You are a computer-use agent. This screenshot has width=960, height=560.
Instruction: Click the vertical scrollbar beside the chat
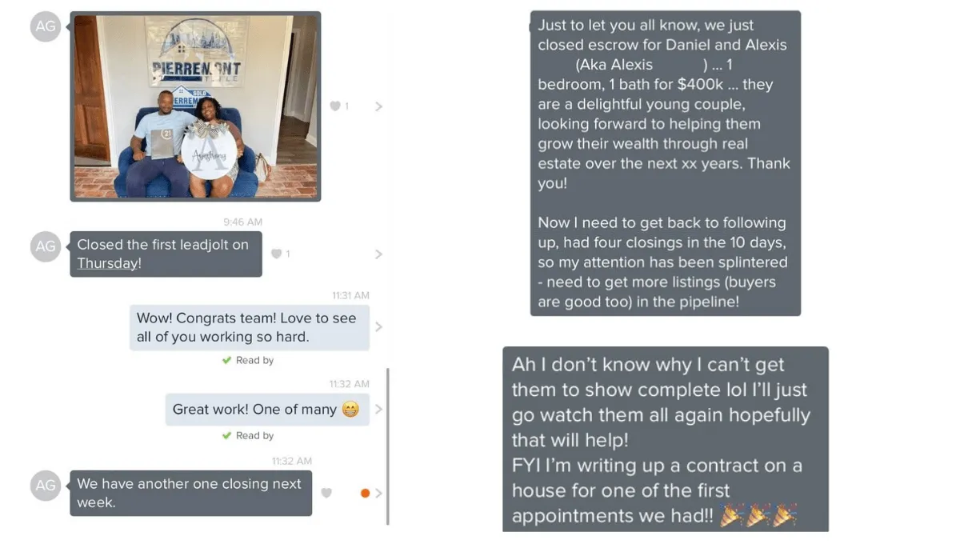tap(388, 446)
